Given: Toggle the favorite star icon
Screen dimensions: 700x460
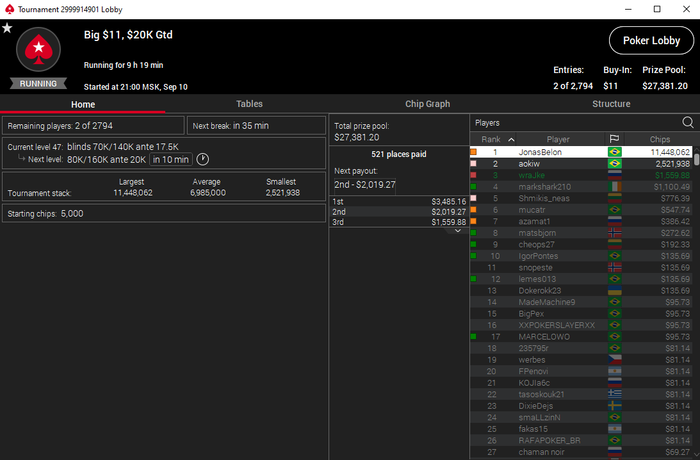Looking at the screenshot, I should coord(7,28).
